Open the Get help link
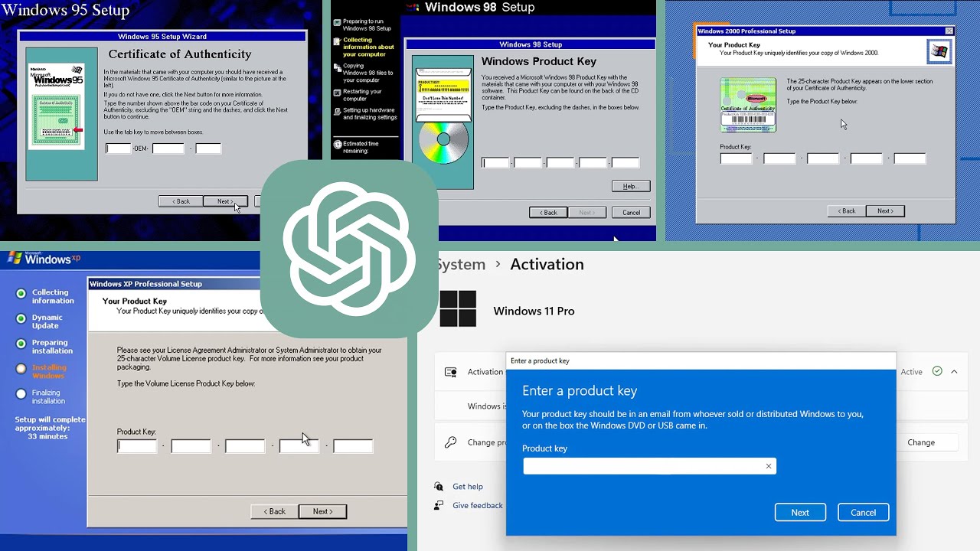 pyautogui.click(x=467, y=486)
